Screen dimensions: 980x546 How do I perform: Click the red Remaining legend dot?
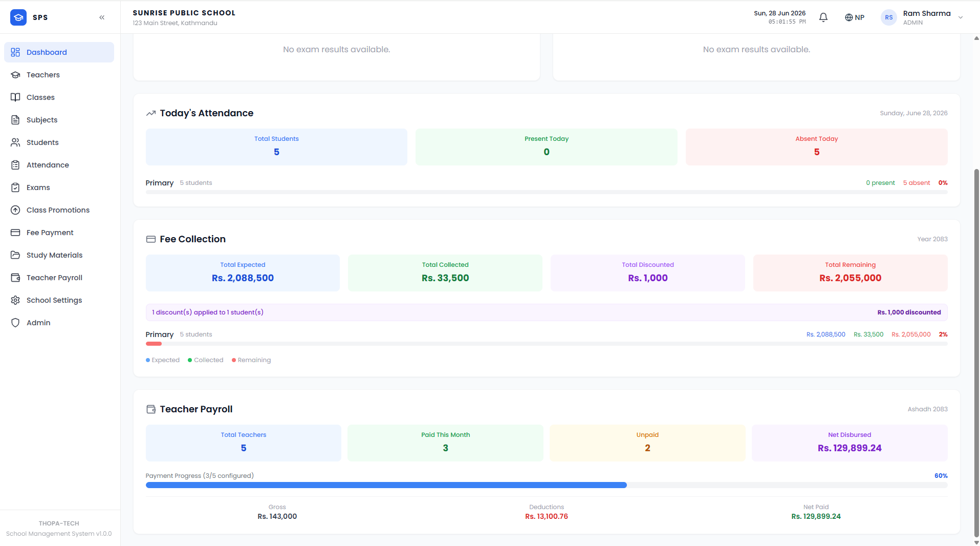(x=234, y=360)
